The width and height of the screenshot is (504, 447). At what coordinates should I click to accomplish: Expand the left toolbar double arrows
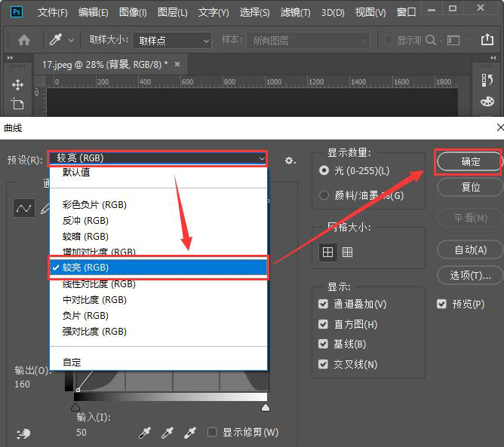click(x=10, y=58)
